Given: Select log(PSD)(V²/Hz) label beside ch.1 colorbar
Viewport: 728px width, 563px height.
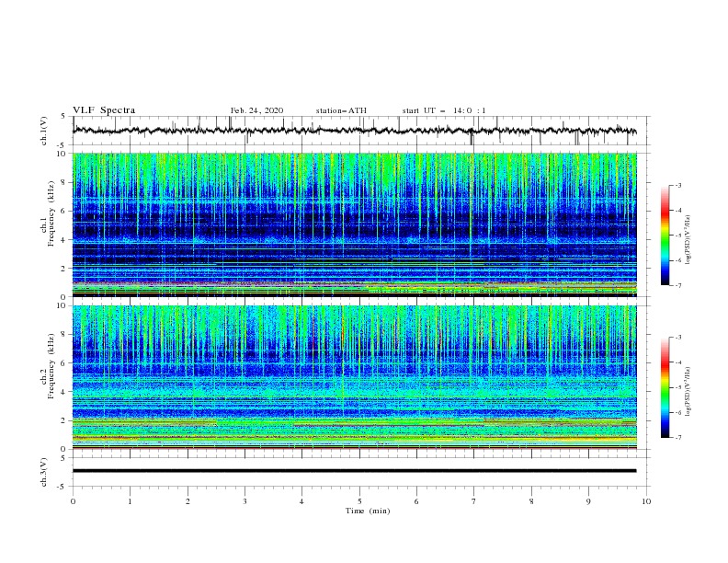Looking at the screenshot, I should point(688,240).
